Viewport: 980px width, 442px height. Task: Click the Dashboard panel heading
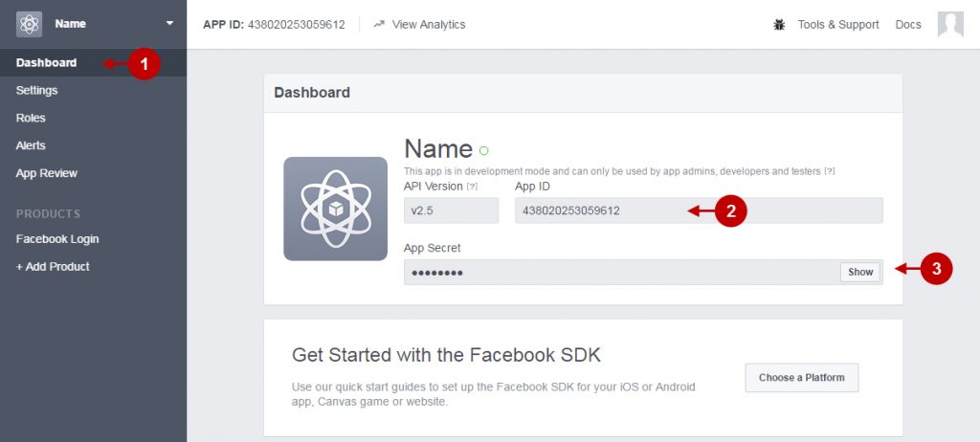(312, 93)
